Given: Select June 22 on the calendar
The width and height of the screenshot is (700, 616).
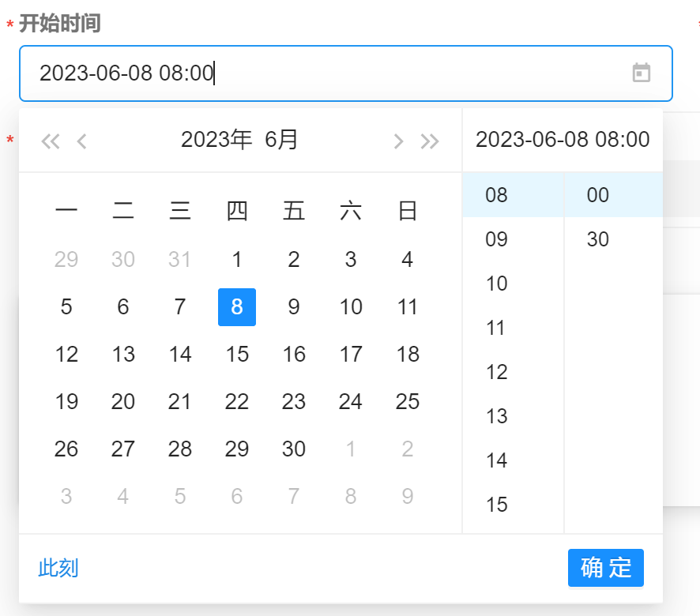Looking at the screenshot, I should [x=237, y=402].
